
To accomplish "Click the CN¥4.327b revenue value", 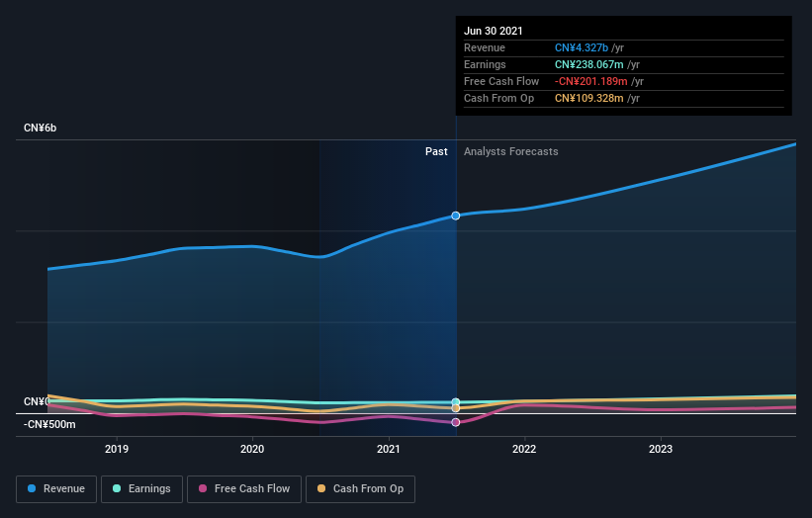I will pyautogui.click(x=581, y=47).
